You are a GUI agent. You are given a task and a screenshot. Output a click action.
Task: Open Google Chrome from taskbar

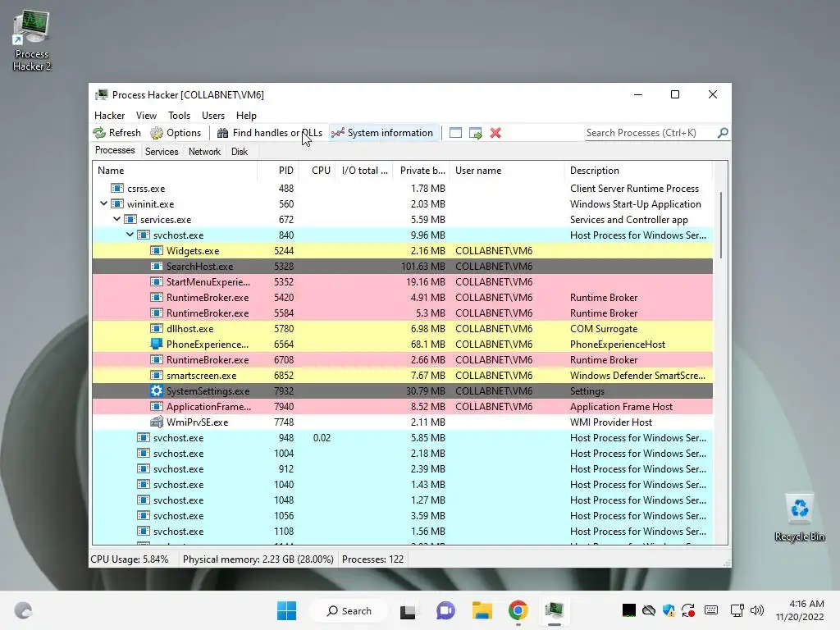click(x=518, y=610)
